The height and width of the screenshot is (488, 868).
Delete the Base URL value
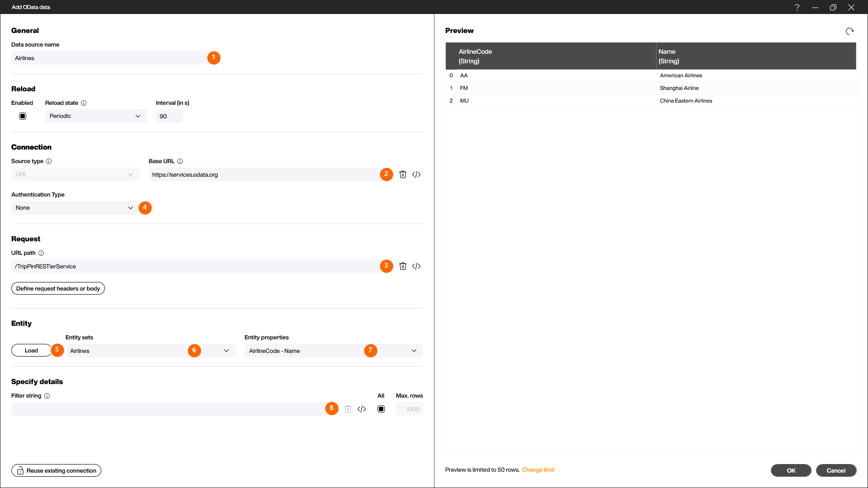tap(403, 174)
